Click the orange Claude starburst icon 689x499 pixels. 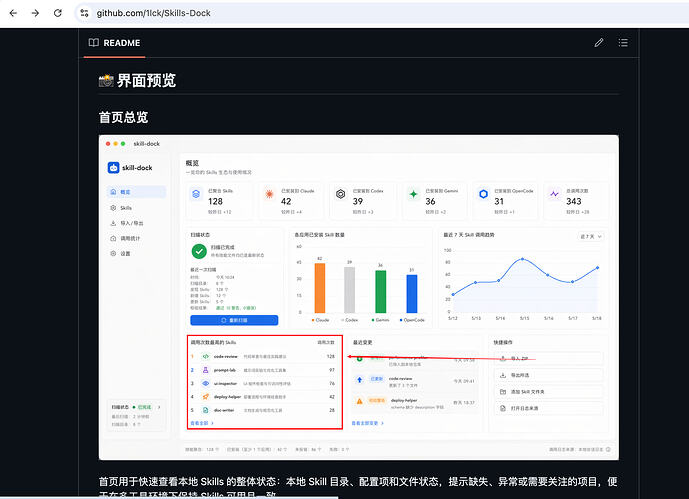point(269,194)
